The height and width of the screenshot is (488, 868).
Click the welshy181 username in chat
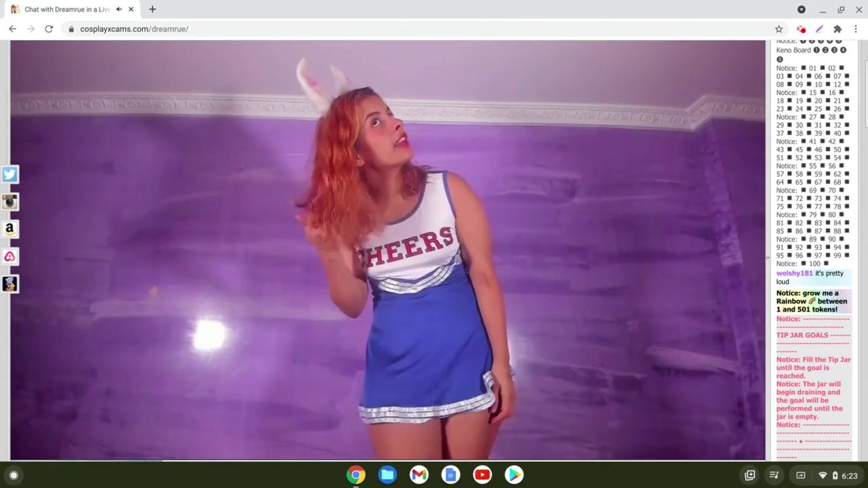(794, 274)
